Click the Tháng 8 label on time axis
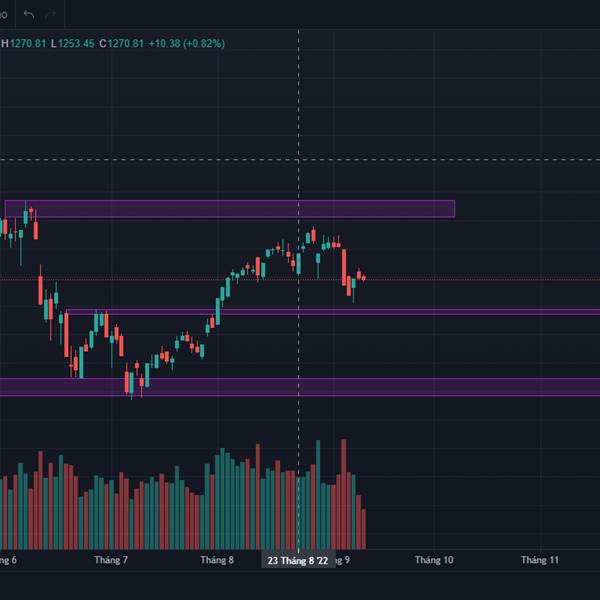The width and height of the screenshot is (600, 600). [x=217, y=560]
